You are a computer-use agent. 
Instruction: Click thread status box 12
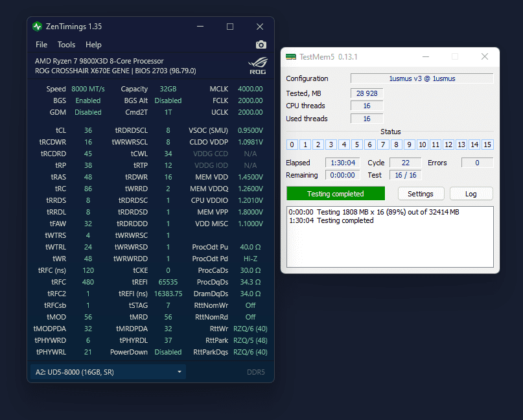[x=448, y=145]
